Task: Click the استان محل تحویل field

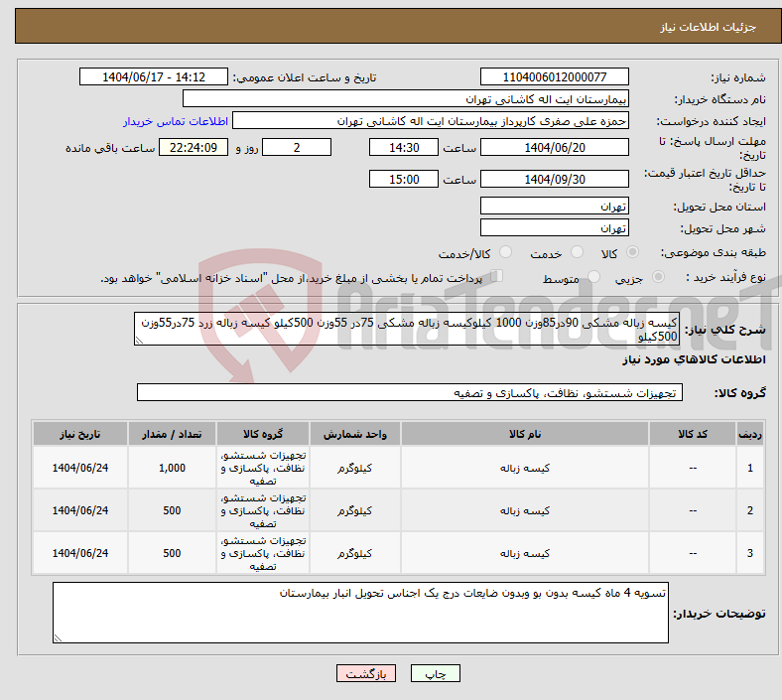Action: 554,207
